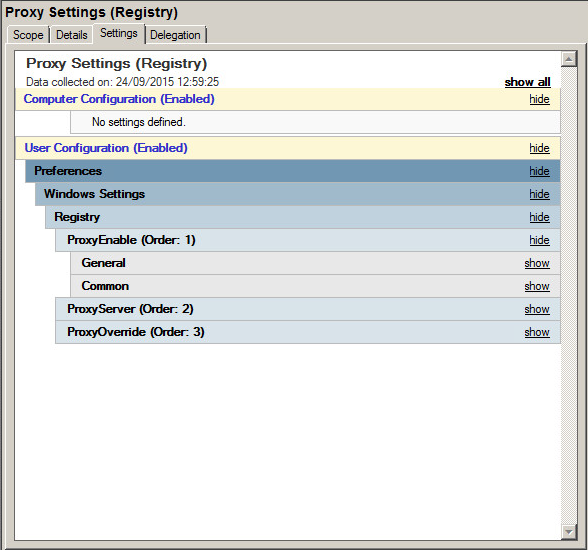Expand ProxyServer (Order: 2) via show
The height and width of the screenshot is (550, 588).
tap(537, 309)
